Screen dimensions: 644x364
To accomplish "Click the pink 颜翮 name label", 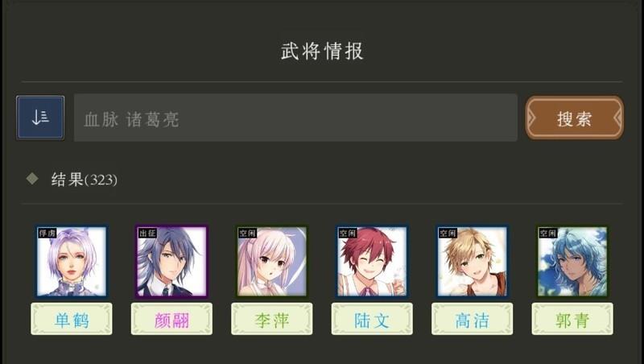I will point(171,319).
